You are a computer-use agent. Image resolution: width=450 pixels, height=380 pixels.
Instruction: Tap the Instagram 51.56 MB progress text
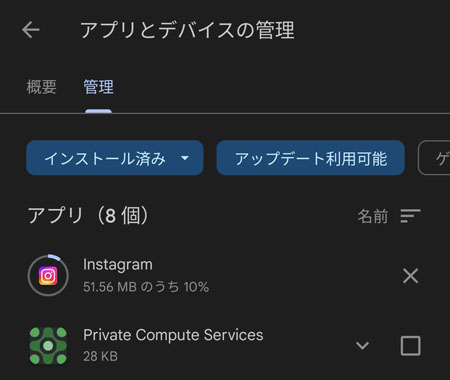click(x=146, y=287)
